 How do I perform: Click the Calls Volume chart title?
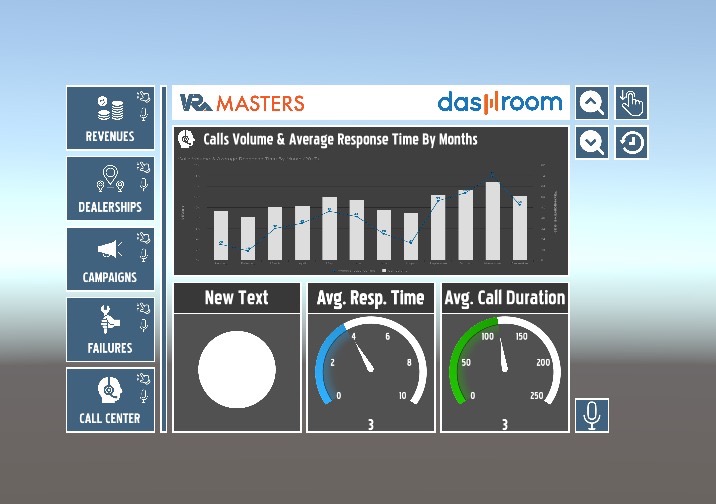tap(340, 139)
